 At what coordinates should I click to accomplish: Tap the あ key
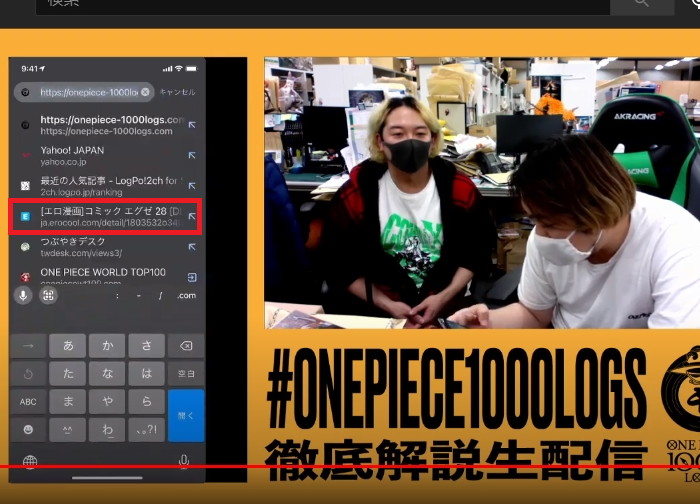[68, 346]
